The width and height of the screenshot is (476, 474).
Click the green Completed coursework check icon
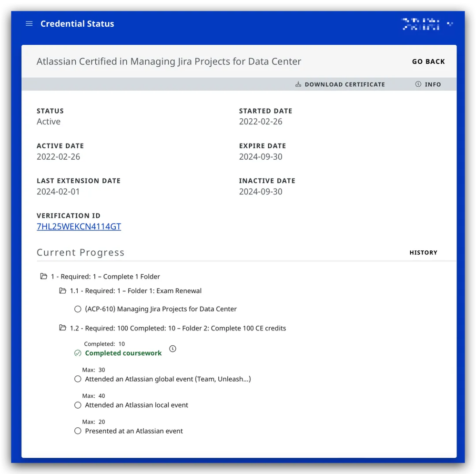[x=78, y=353]
